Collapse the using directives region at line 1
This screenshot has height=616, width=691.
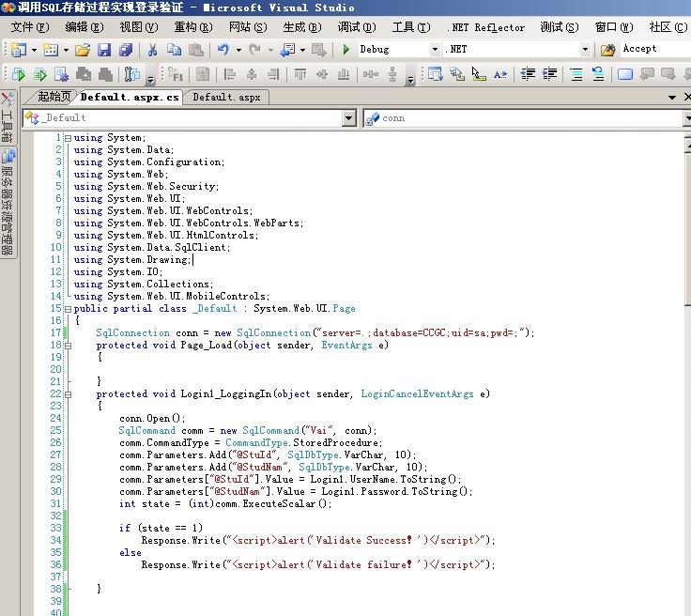[x=68, y=138]
